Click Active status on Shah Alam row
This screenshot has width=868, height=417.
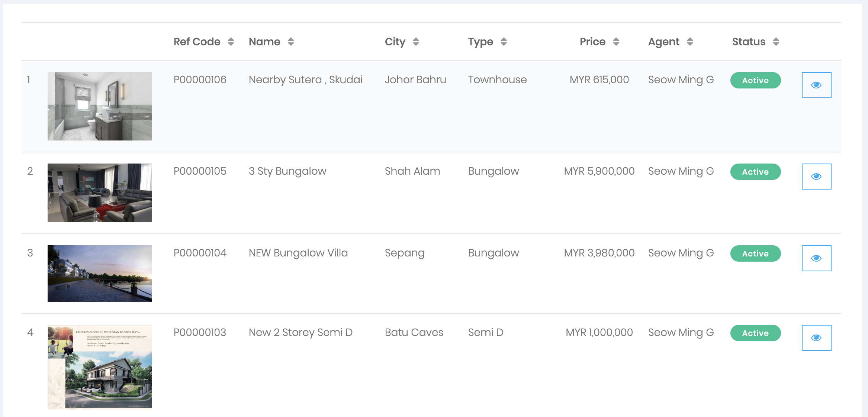point(755,172)
